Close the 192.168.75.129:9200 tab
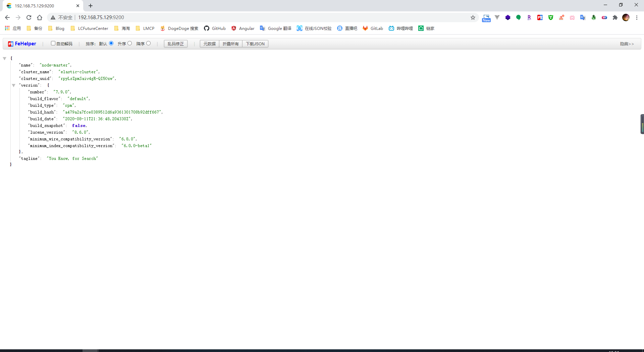Screen dimensions: 644x352 78,6
